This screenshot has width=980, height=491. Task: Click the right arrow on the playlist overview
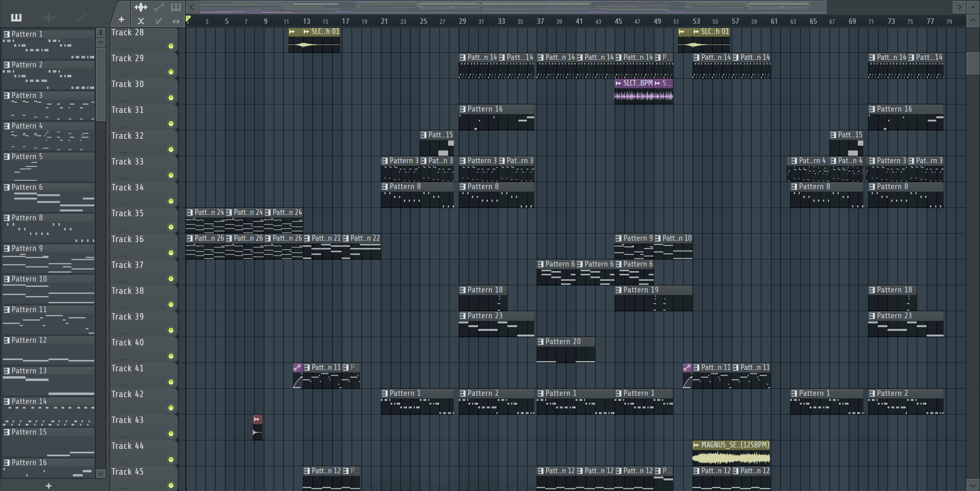click(x=960, y=7)
